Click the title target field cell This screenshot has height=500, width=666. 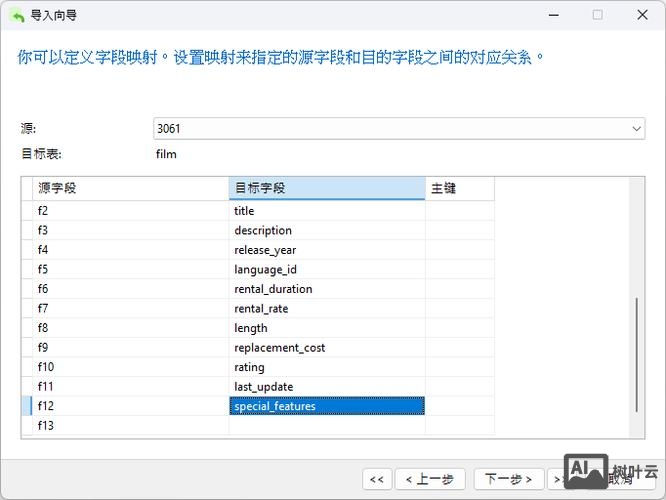[x=327, y=211]
